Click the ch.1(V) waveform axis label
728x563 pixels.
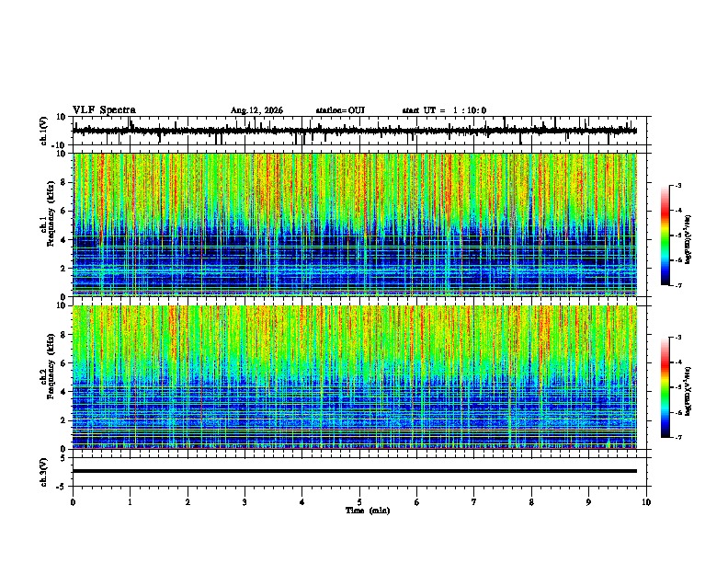44,131
